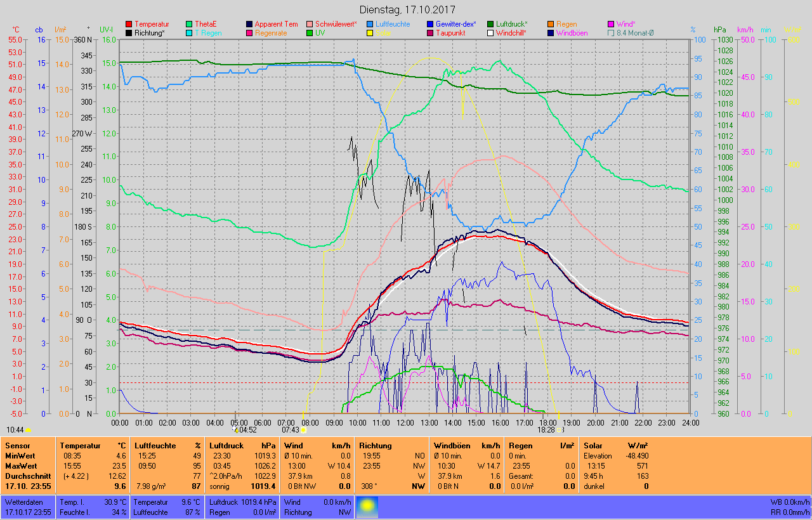The width and height of the screenshot is (812, 520).
Task: Click the ThetaE legend label
Action: (205, 24)
